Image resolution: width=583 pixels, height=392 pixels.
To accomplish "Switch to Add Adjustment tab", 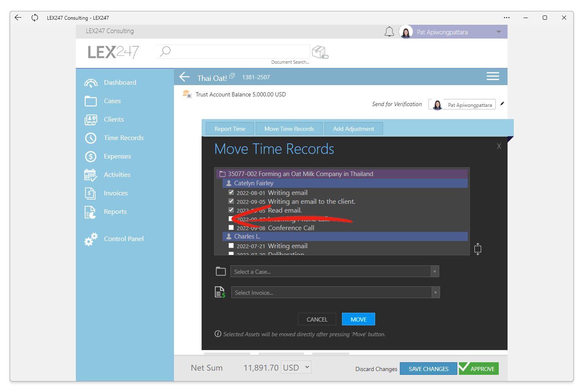I will pyautogui.click(x=354, y=129).
